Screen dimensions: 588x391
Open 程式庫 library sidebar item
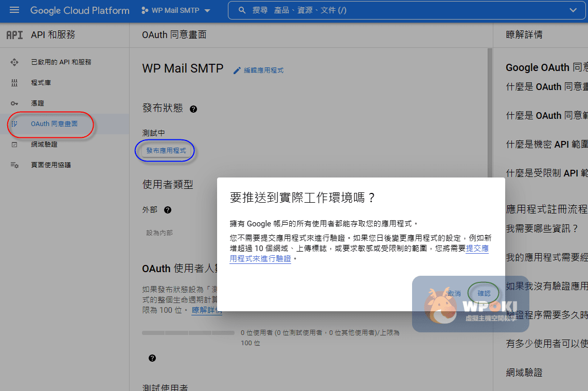pos(64,83)
